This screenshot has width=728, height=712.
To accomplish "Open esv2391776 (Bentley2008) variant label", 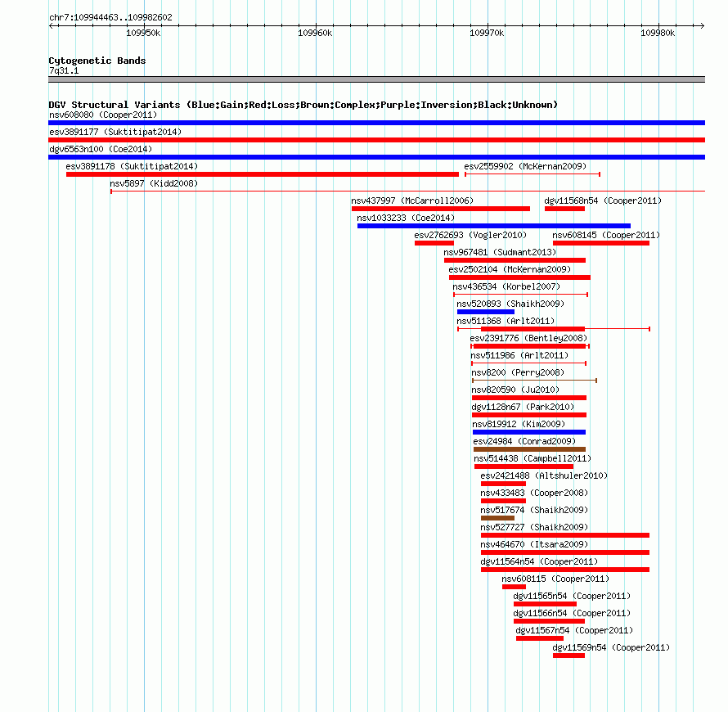I will point(528,338).
